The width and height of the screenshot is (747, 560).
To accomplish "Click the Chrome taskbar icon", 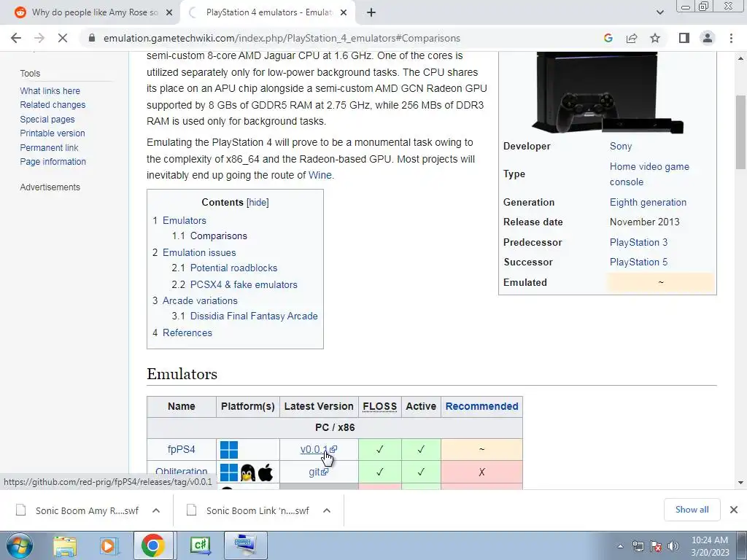I will 153,545.
